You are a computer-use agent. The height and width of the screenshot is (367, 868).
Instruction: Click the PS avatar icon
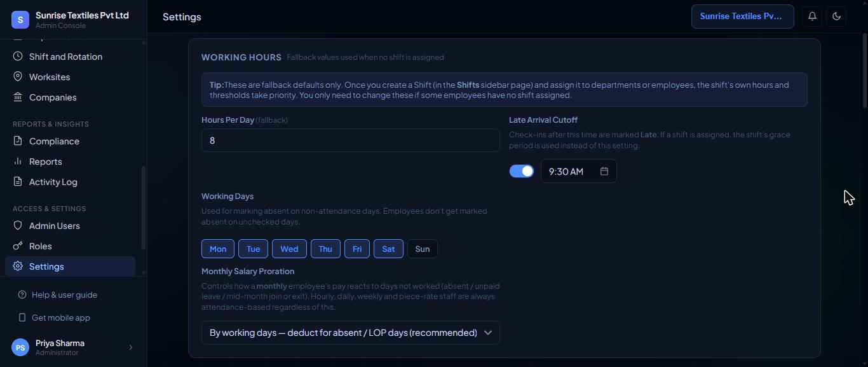[20, 347]
